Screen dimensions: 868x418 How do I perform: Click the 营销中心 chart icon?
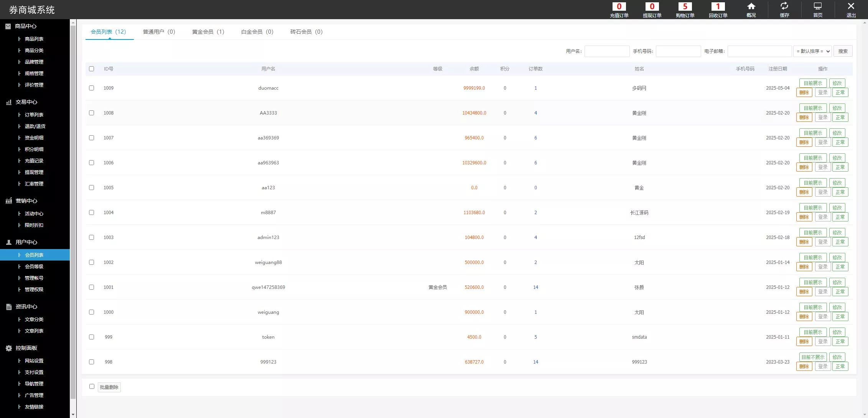pos(9,201)
